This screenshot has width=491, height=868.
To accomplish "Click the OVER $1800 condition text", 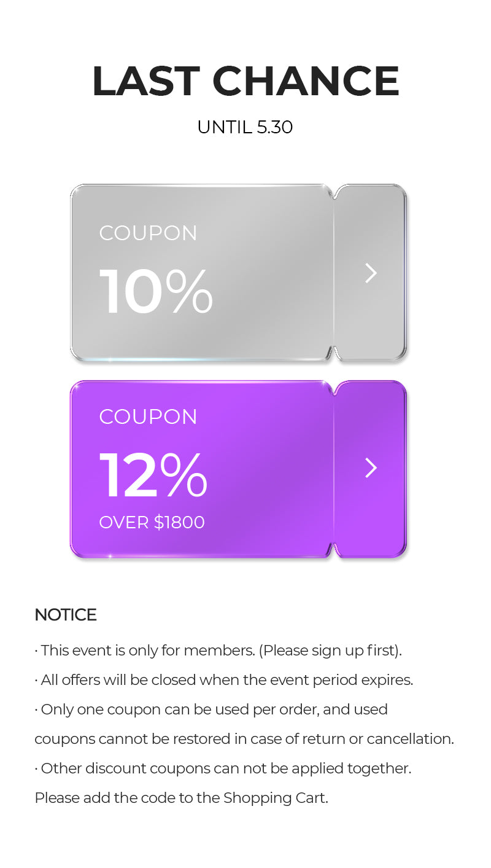I will 152,522.
